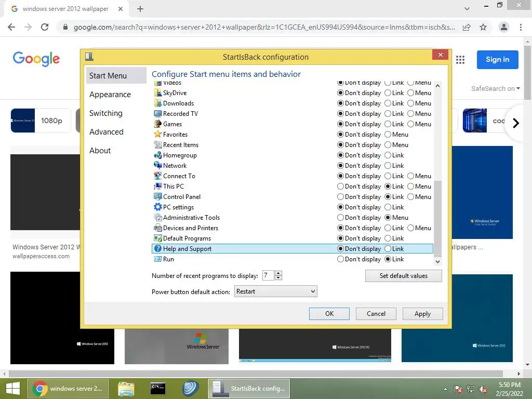Screen dimensions: 532x399
Task: Click the page horizontal scrollbar
Action: [x=256, y=374]
